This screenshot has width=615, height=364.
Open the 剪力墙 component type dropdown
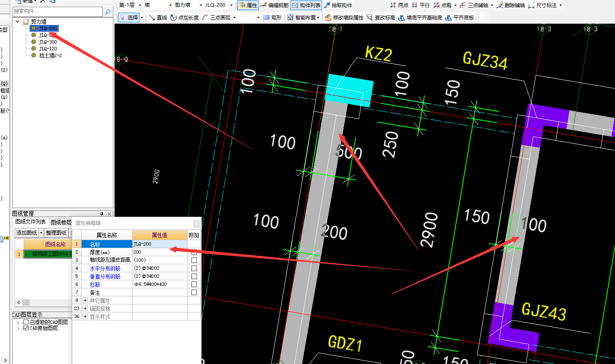coord(201,5)
